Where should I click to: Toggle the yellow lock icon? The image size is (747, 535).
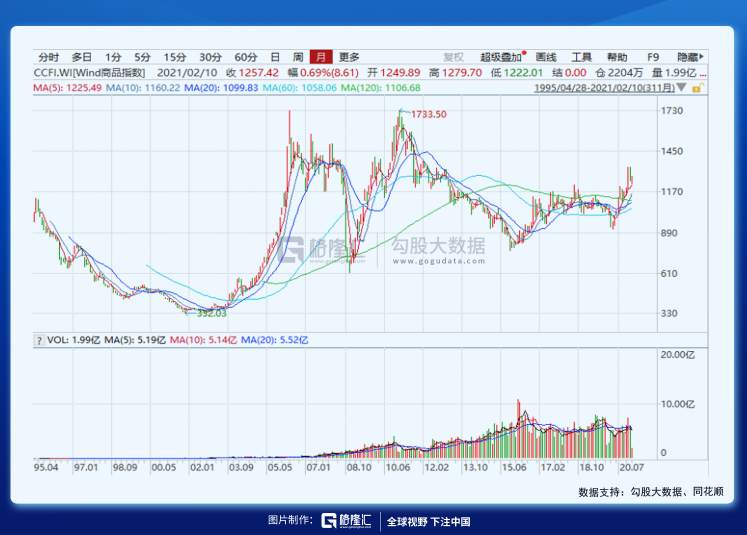point(697,88)
